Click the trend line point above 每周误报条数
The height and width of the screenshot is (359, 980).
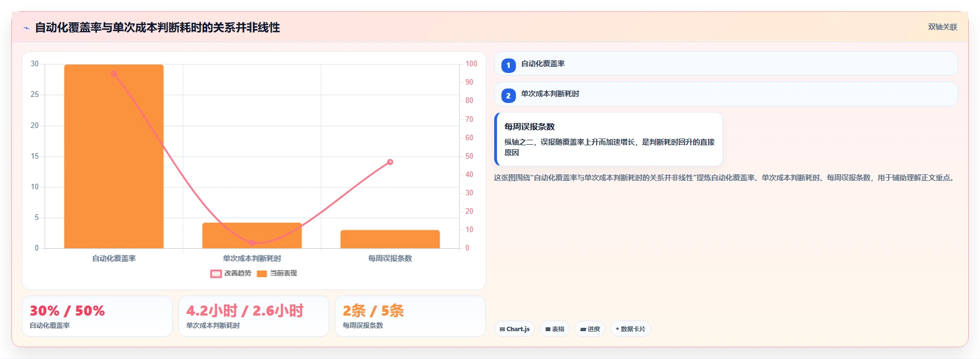(x=390, y=162)
